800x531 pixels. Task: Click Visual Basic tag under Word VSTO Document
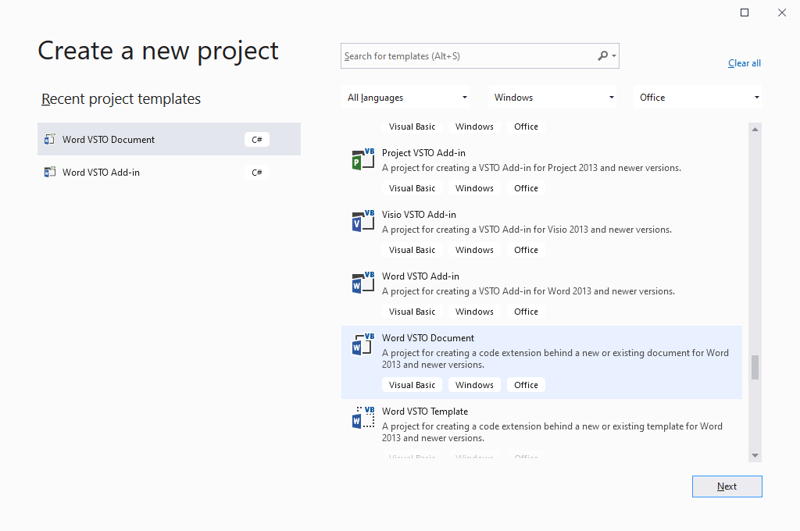(x=412, y=385)
